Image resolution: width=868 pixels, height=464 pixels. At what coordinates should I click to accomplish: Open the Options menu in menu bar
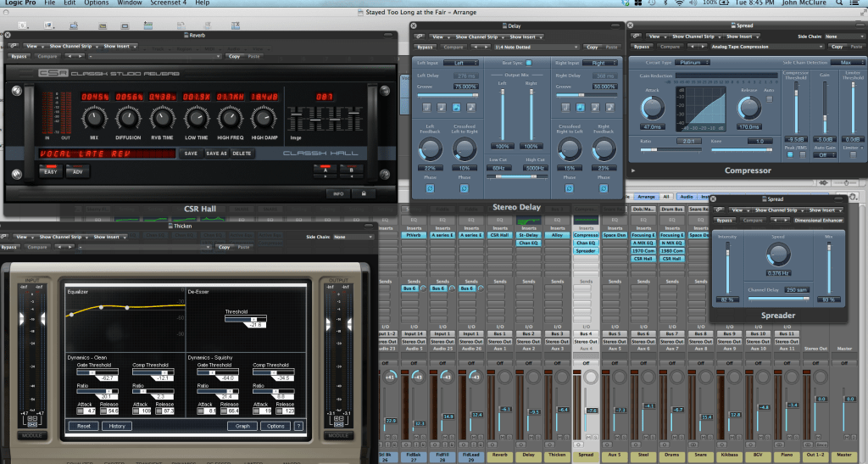click(x=97, y=3)
